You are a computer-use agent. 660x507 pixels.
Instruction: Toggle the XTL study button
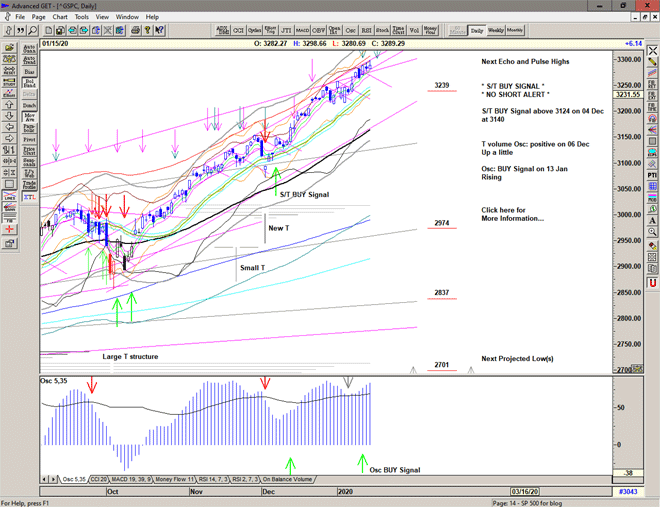[29, 197]
